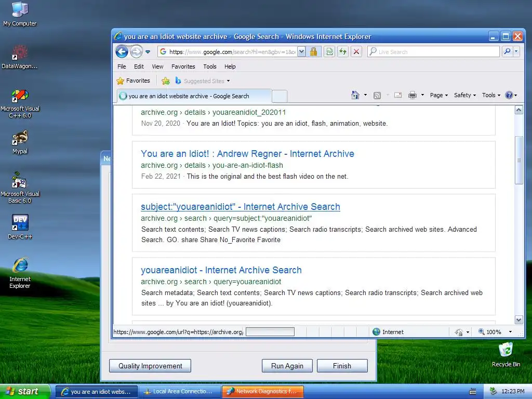Select DataWagon desktop shortcut
Screen dimensions: 532x399
click(x=20, y=57)
